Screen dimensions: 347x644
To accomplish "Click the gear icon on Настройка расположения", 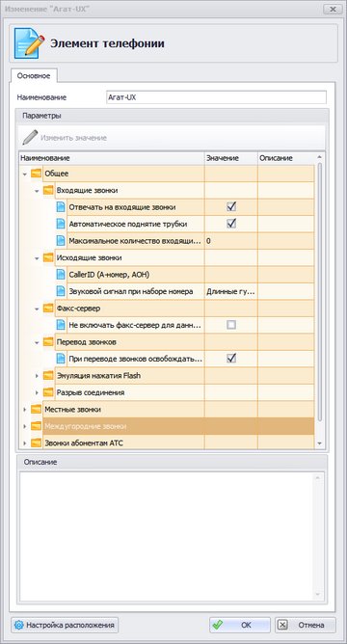I will (19, 625).
